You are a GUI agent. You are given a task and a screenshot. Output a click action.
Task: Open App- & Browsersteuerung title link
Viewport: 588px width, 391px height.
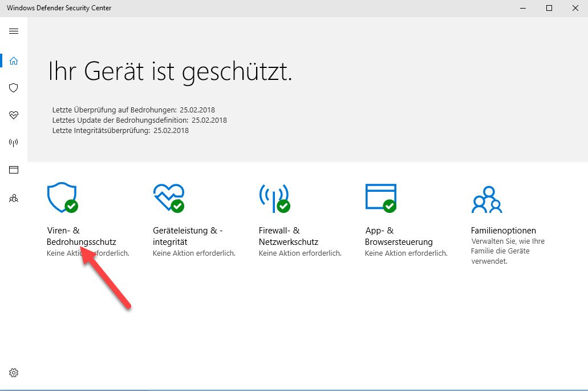click(x=399, y=236)
